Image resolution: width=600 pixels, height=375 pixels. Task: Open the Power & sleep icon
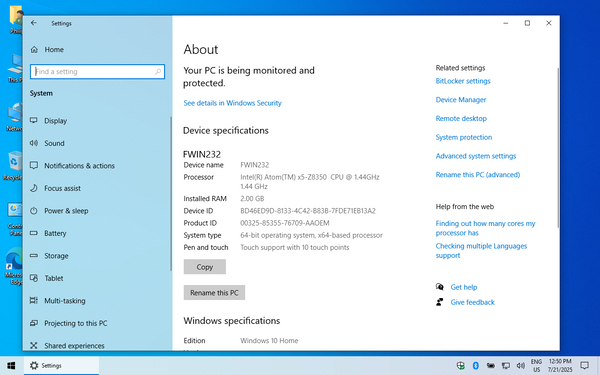coord(34,210)
